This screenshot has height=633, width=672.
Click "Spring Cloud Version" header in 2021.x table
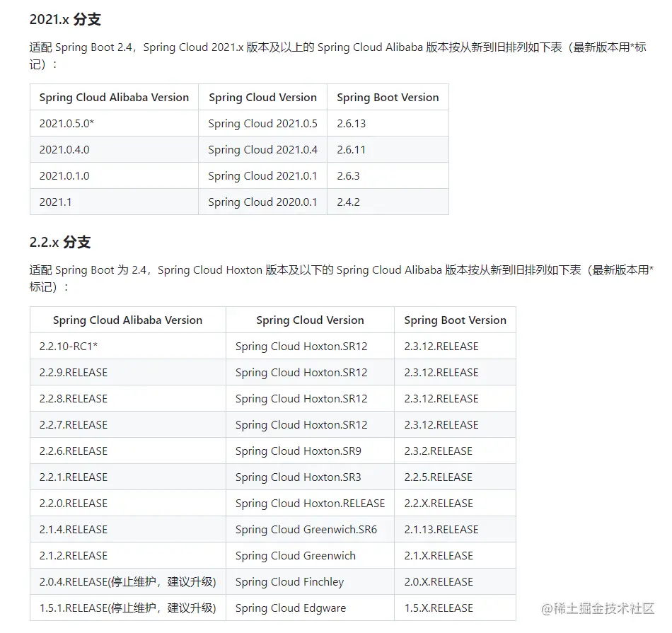(x=262, y=98)
